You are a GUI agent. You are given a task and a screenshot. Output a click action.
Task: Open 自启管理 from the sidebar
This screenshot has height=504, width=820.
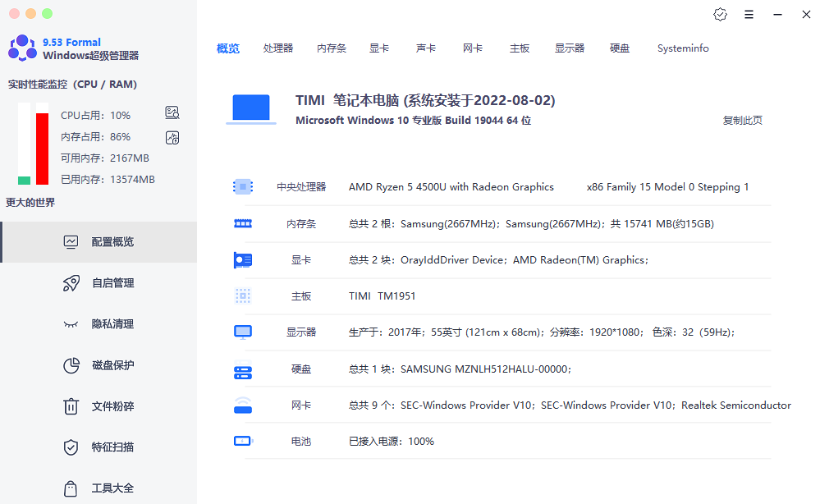pyautogui.click(x=99, y=283)
